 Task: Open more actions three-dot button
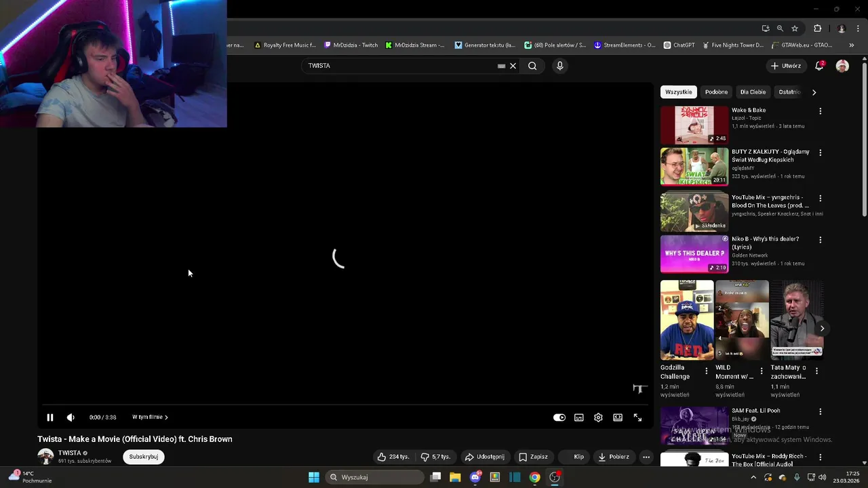coord(646,457)
